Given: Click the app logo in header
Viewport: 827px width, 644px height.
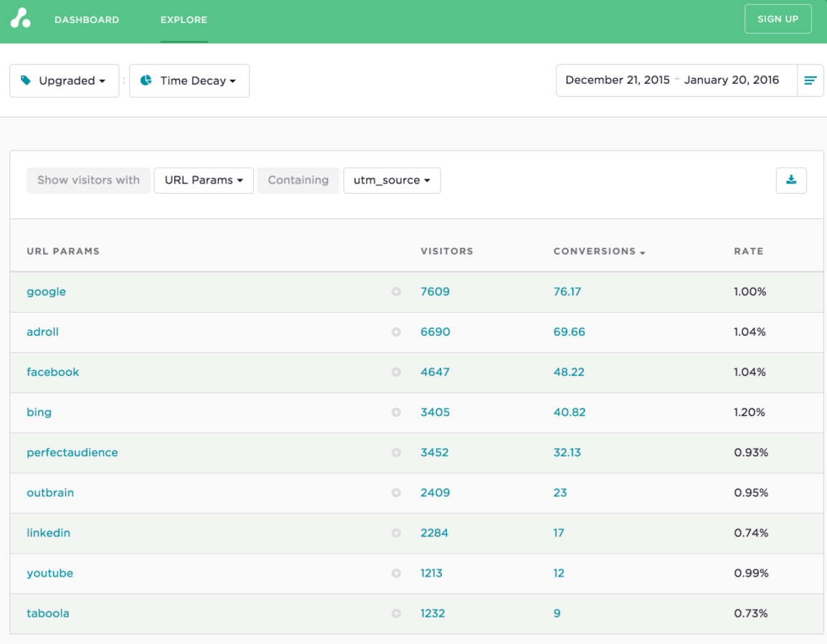Looking at the screenshot, I should point(21,18).
